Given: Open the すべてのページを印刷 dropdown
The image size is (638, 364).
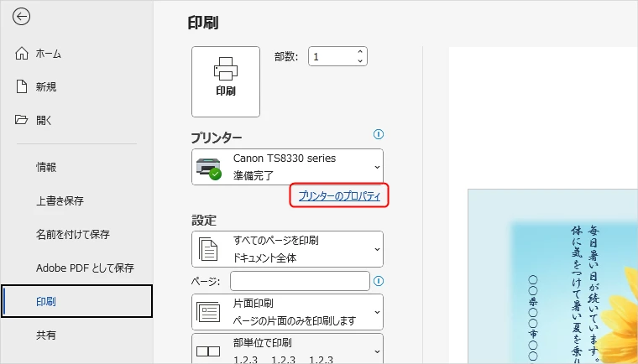Looking at the screenshot, I should (287, 249).
